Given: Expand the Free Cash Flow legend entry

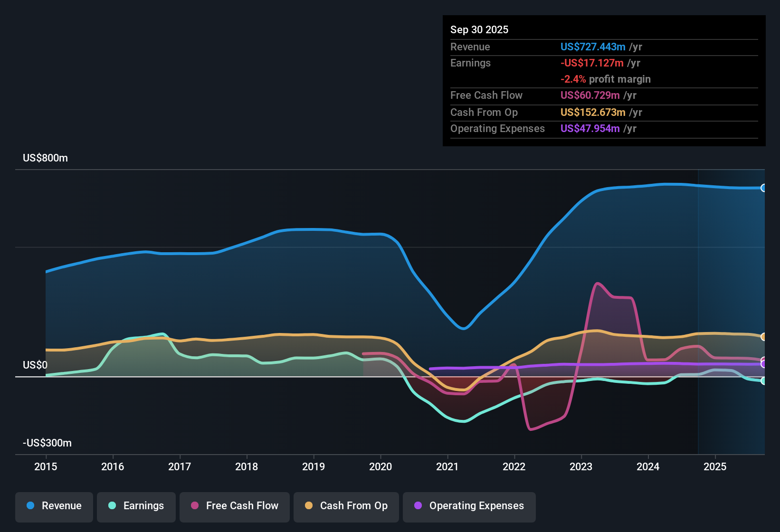Looking at the screenshot, I should tap(234, 506).
